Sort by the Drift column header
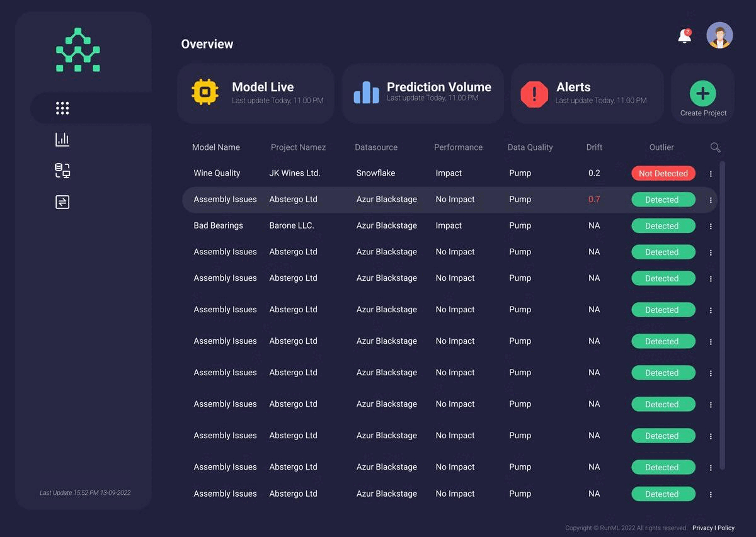This screenshot has height=537, width=756. 594,147
